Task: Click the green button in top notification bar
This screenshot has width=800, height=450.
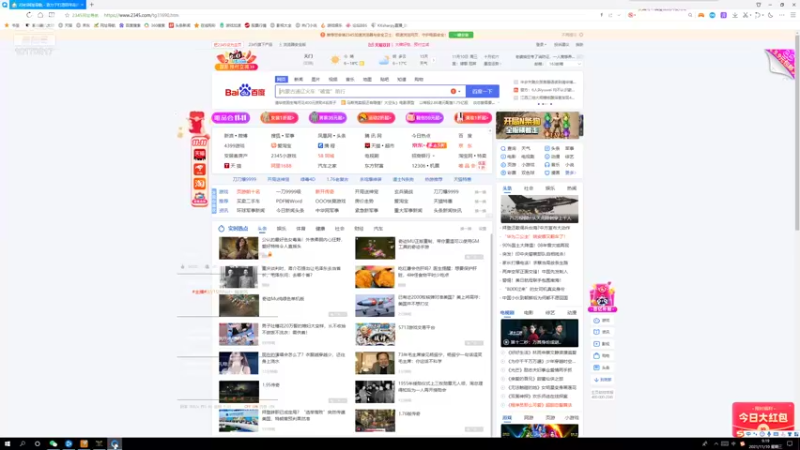Action: (461, 35)
